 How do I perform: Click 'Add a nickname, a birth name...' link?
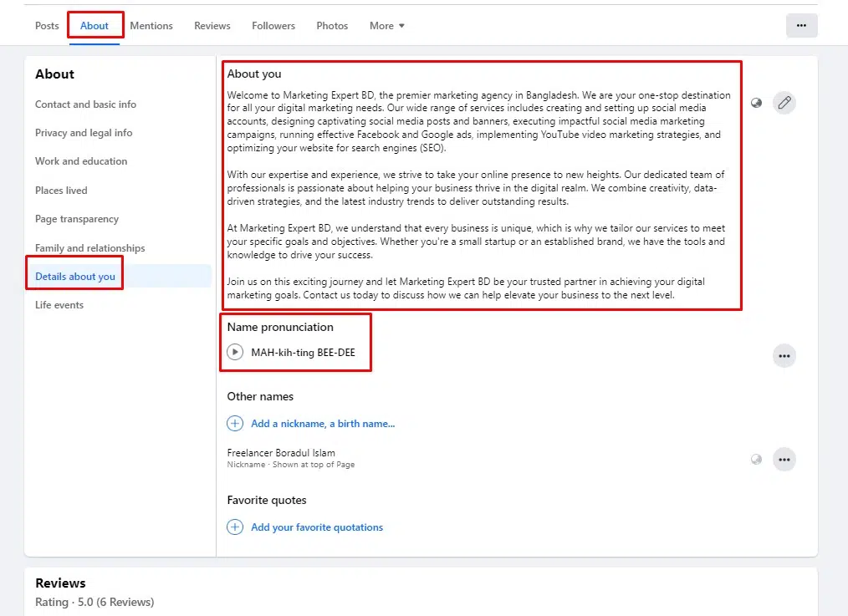(323, 424)
